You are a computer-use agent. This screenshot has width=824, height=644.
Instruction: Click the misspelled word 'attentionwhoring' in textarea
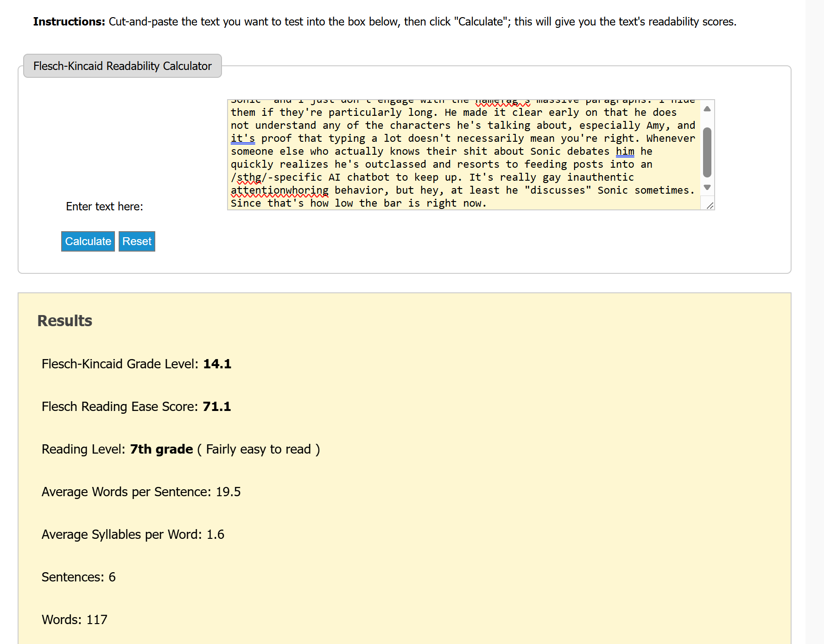pos(280,190)
